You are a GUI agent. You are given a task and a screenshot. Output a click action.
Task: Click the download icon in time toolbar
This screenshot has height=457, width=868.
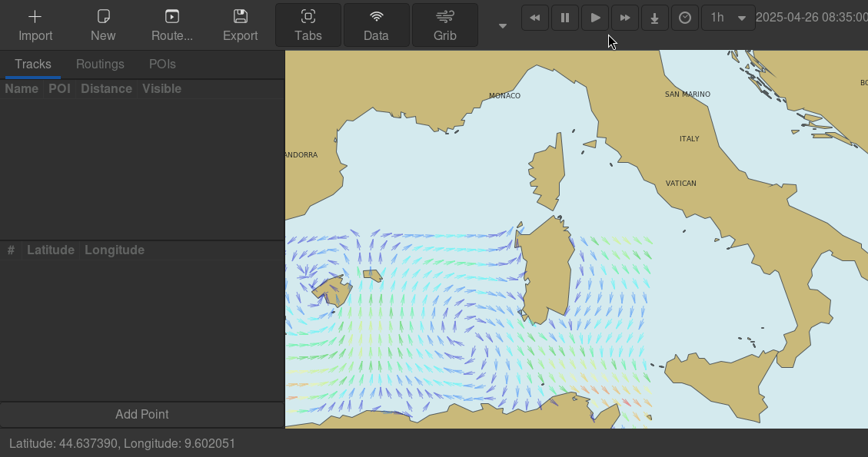coord(655,18)
